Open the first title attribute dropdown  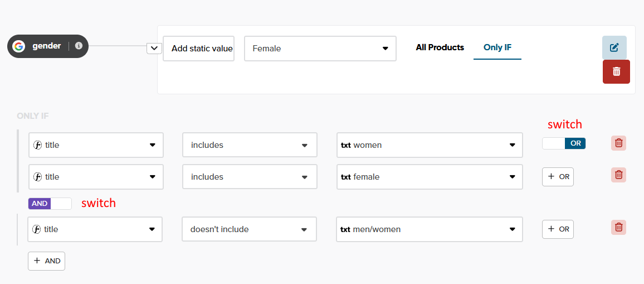coord(96,145)
